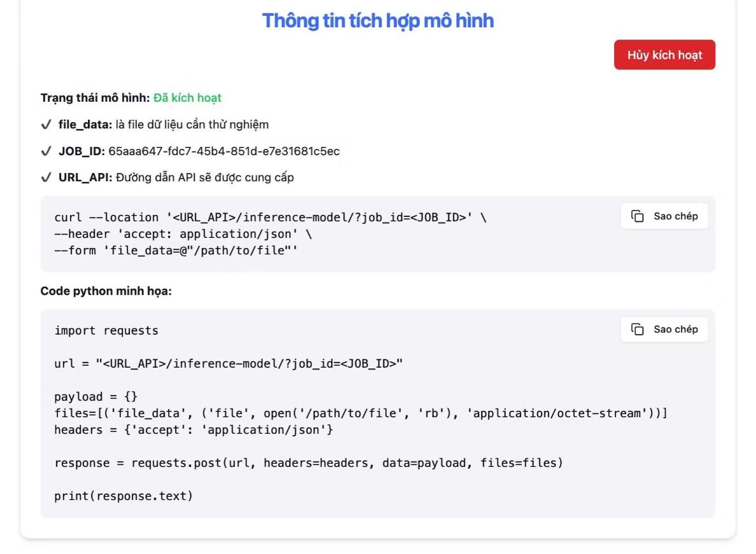Click the copy icon in the curl block
Viewport: 756px width, 554px height.
point(637,216)
